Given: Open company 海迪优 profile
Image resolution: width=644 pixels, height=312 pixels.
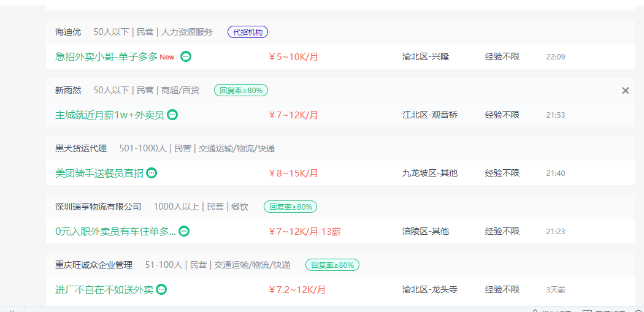Looking at the screenshot, I should coord(68,32).
